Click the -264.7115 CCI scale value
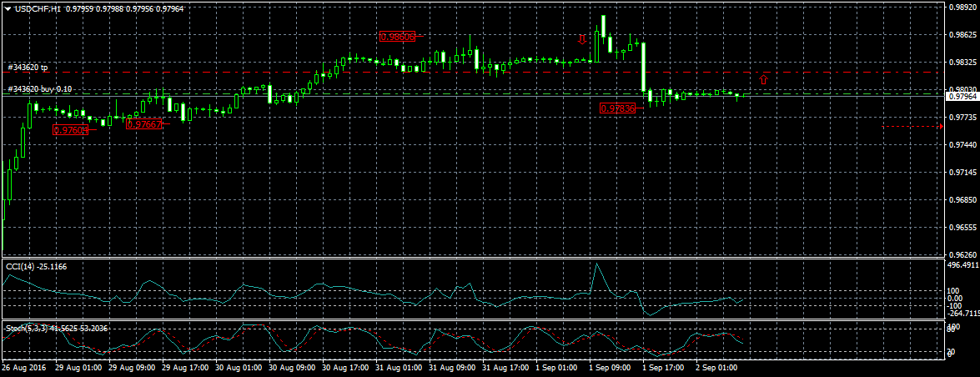The height and width of the screenshot is (377, 980). (963, 313)
